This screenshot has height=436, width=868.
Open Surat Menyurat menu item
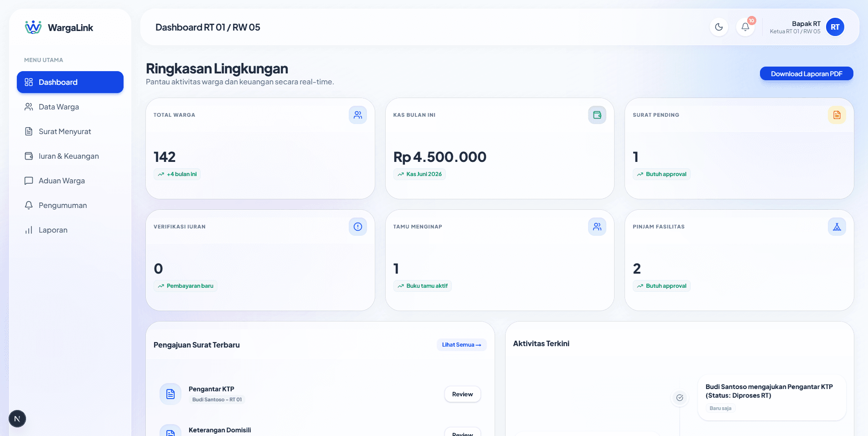(x=70, y=131)
